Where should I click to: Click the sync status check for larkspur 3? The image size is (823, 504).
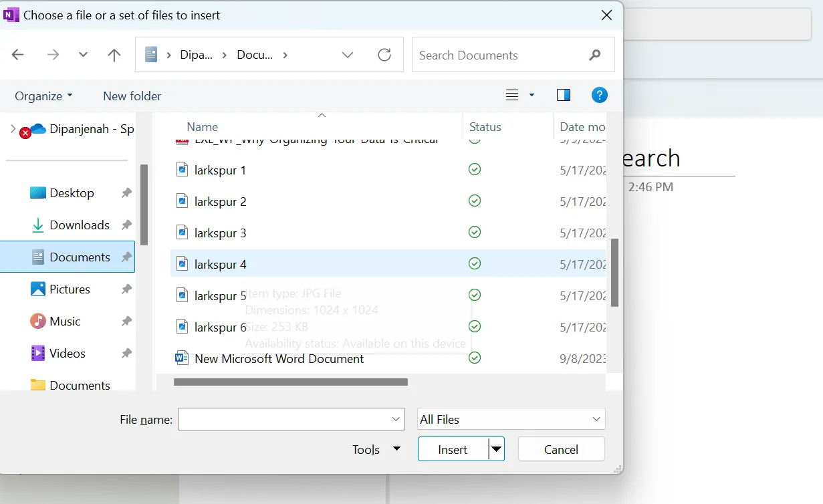(x=475, y=233)
